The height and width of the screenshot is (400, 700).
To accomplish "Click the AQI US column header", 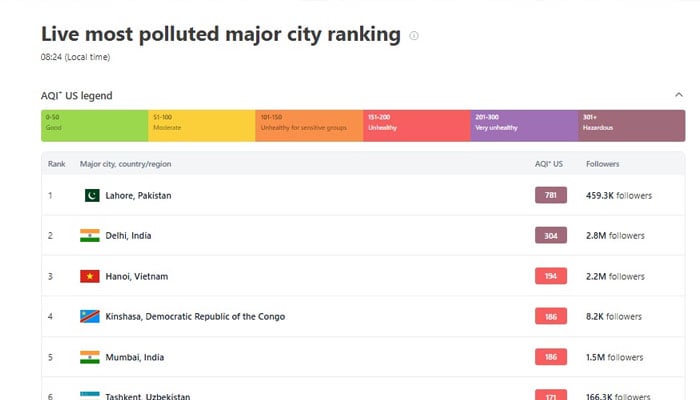I will 549,163.
